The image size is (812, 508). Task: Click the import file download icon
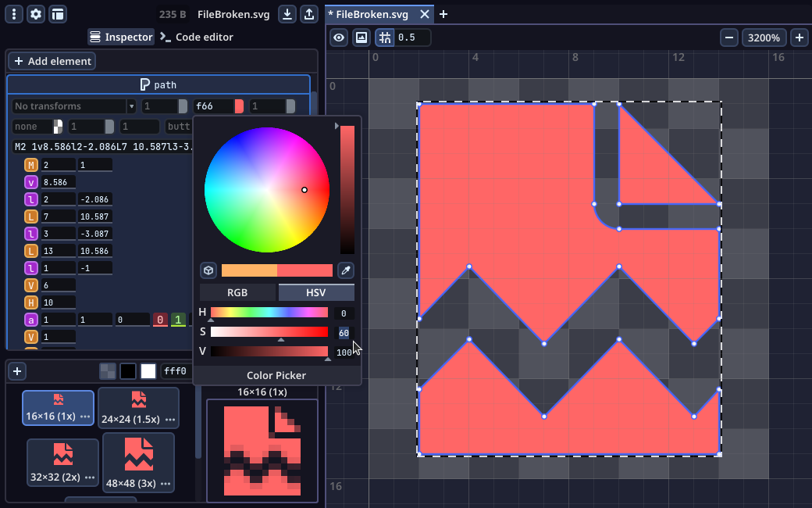287,14
